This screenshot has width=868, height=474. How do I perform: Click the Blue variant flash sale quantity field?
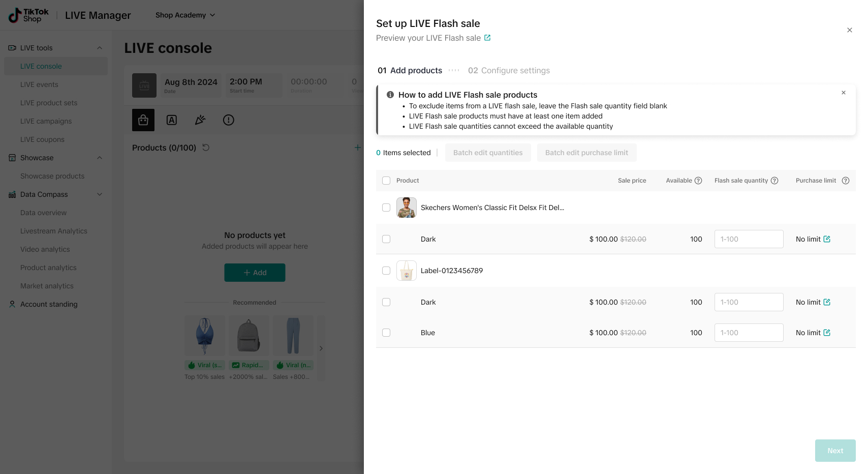point(749,333)
